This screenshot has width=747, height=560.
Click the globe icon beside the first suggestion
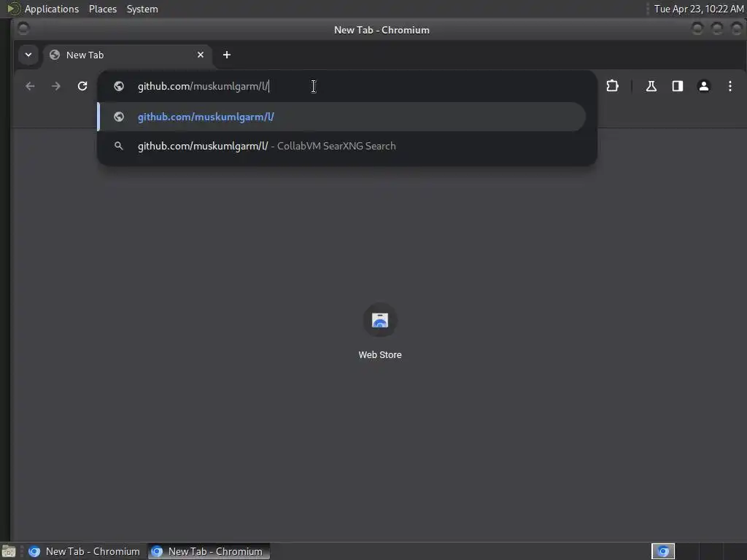coord(119,117)
